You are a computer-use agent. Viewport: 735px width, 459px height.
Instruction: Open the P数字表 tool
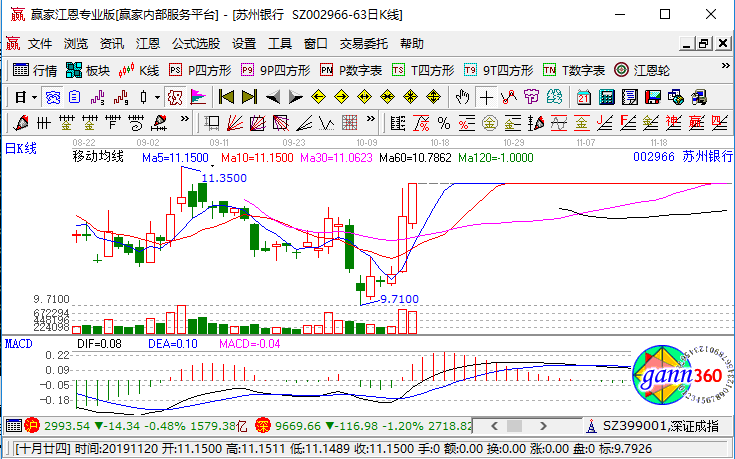point(351,70)
